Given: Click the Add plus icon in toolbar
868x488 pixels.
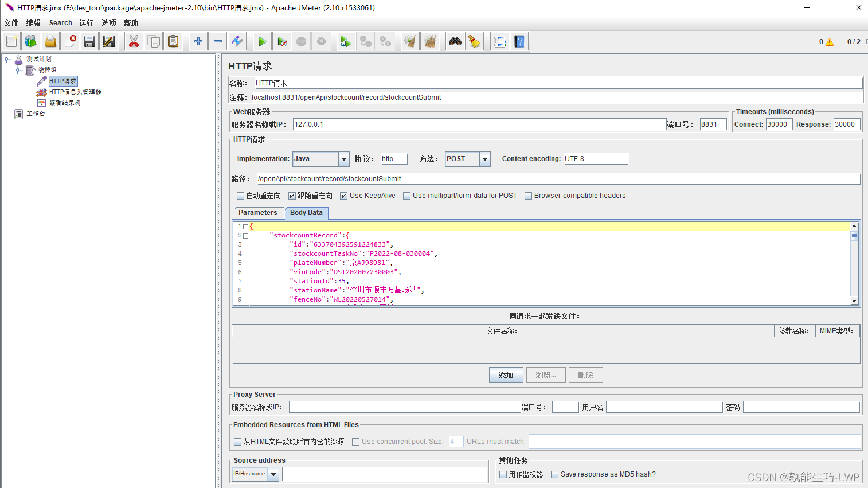Looking at the screenshot, I should (x=198, y=41).
